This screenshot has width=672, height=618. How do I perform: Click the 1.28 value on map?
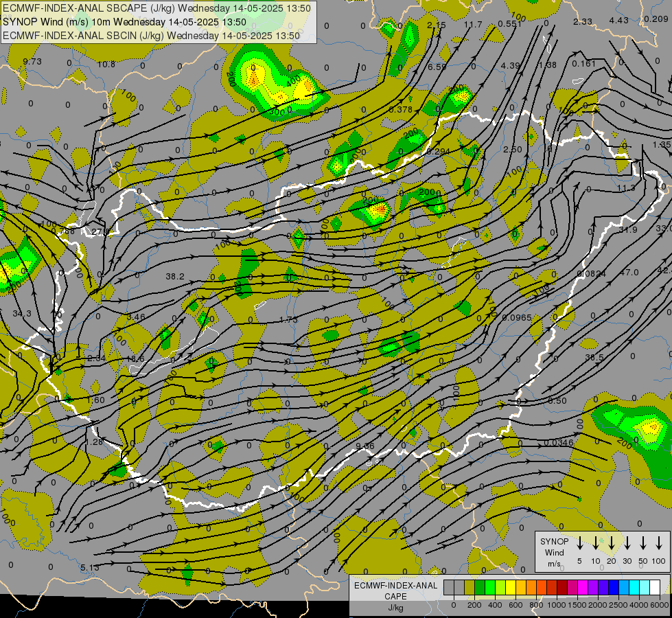(94, 442)
